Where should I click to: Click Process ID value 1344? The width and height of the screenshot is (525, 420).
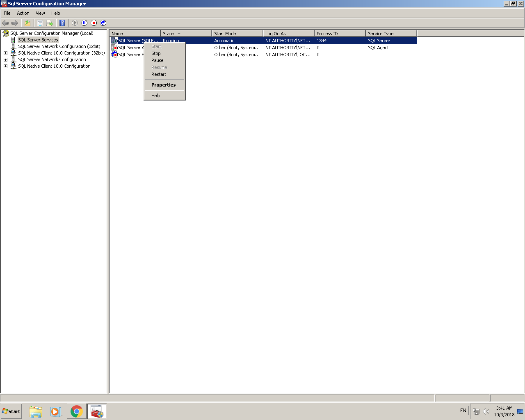[322, 41]
